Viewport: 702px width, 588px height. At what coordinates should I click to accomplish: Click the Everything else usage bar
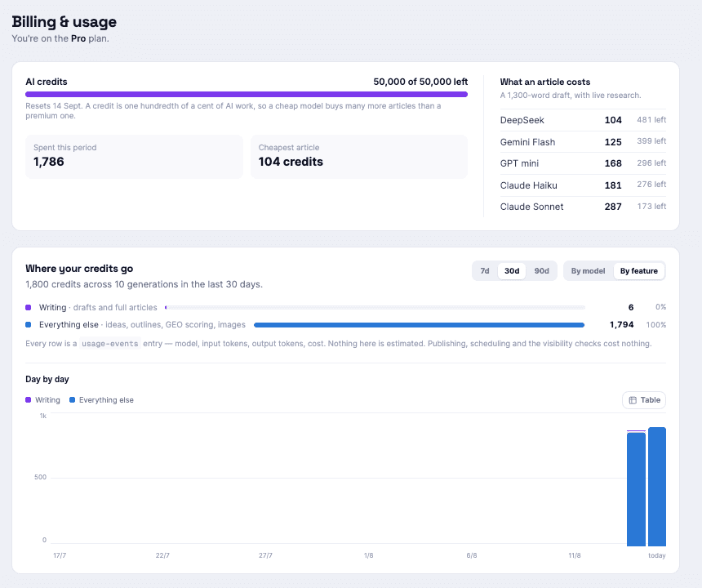coord(419,325)
